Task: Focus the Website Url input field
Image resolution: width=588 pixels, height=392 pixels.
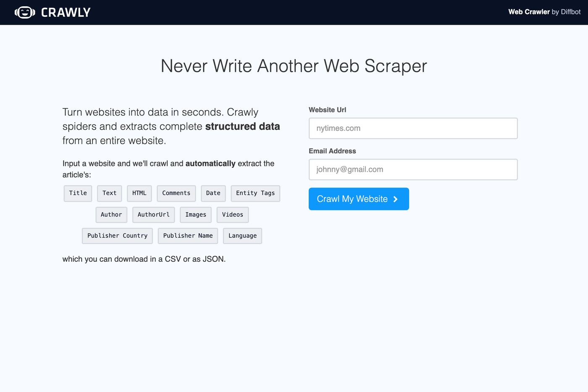Action: [413, 128]
